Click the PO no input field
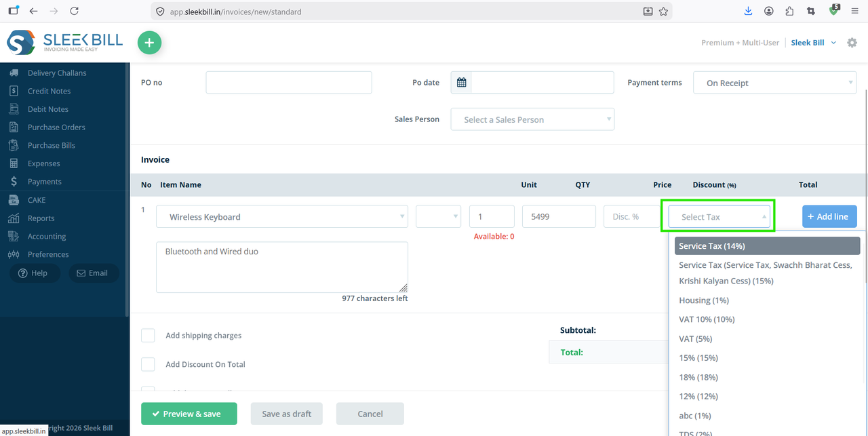 click(289, 82)
